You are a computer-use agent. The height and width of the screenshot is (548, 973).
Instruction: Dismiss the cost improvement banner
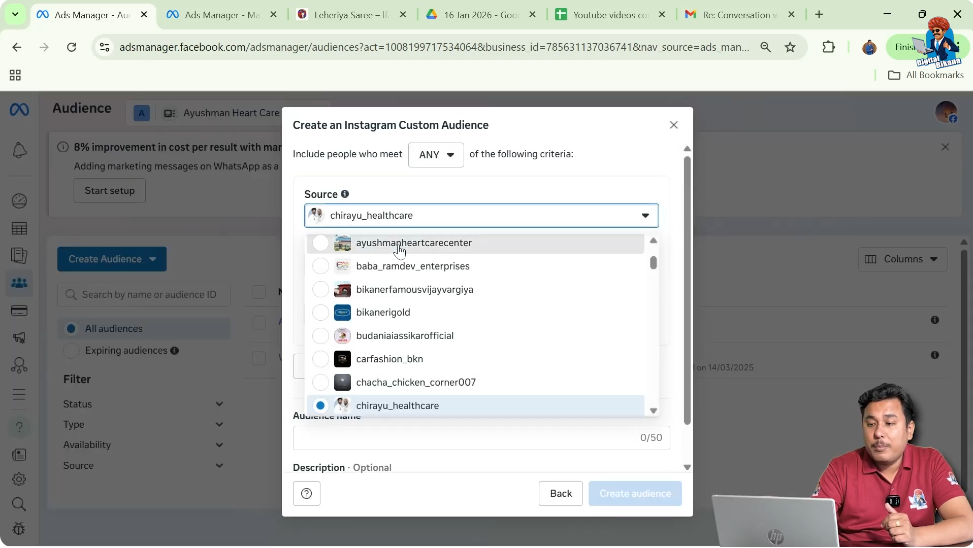click(x=945, y=147)
